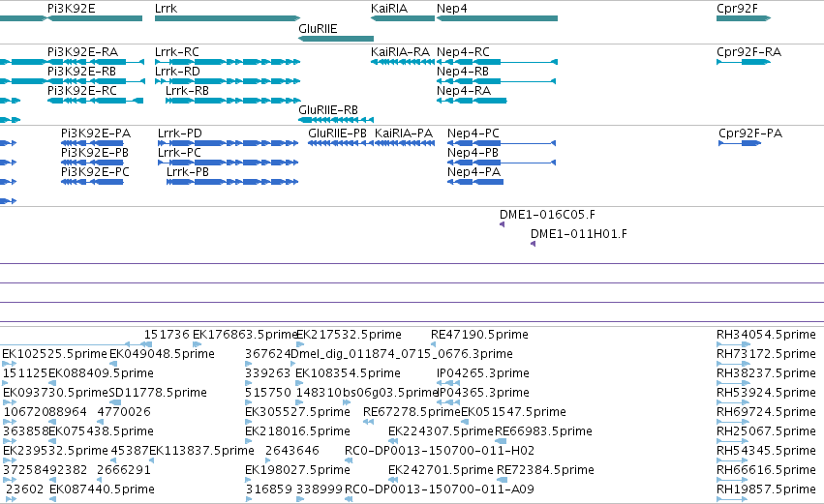The width and height of the screenshot is (824, 504).
Task: Select the SD11778.5prime EST feature
Action: point(114,402)
